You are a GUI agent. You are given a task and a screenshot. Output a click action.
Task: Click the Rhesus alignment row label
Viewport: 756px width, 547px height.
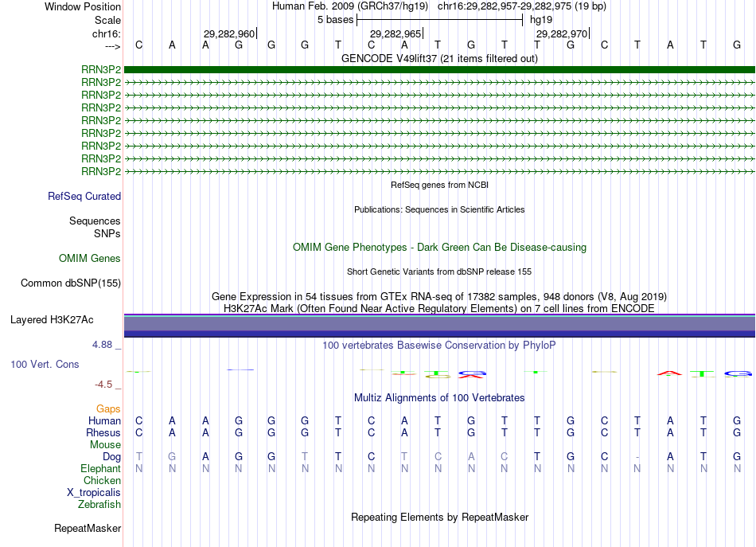[103, 432]
